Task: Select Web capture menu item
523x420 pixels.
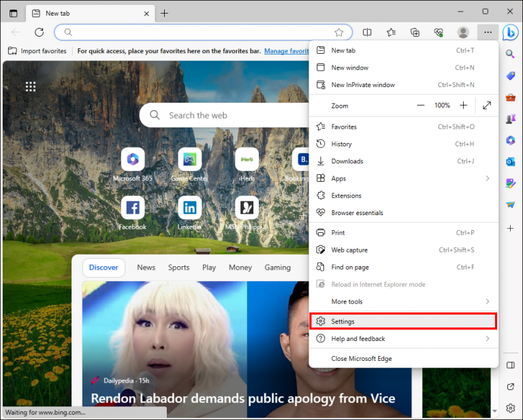Action: [x=404, y=250]
